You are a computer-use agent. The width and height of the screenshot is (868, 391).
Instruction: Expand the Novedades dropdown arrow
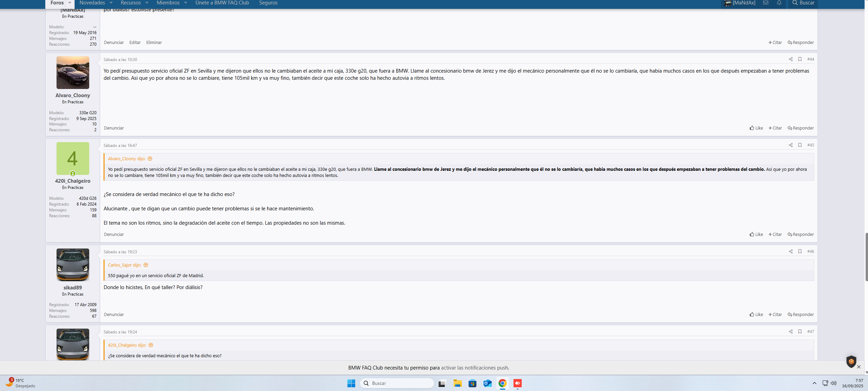(x=111, y=3)
